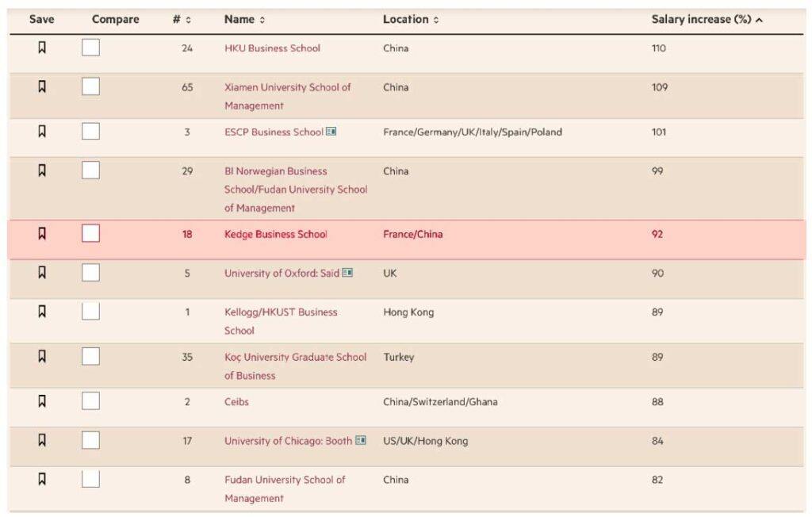The height and width of the screenshot is (517, 812).
Task: Click the profile icon beside ESCP Business School
Action: click(x=331, y=132)
